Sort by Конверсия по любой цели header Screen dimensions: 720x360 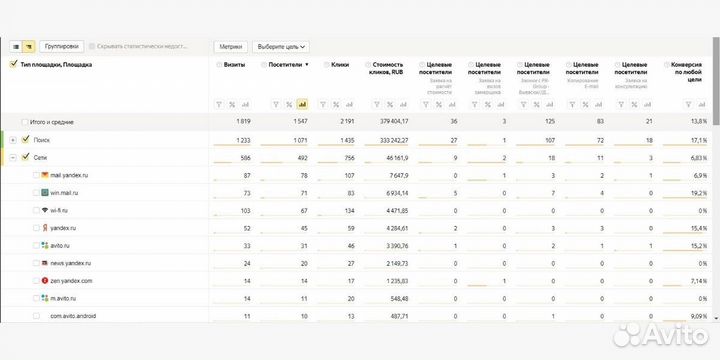(686, 72)
